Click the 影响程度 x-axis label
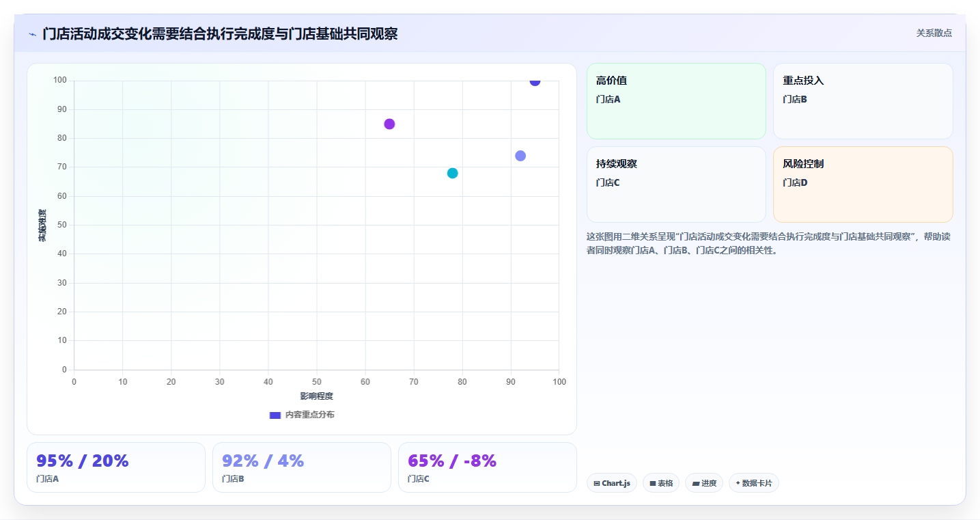 tap(316, 396)
